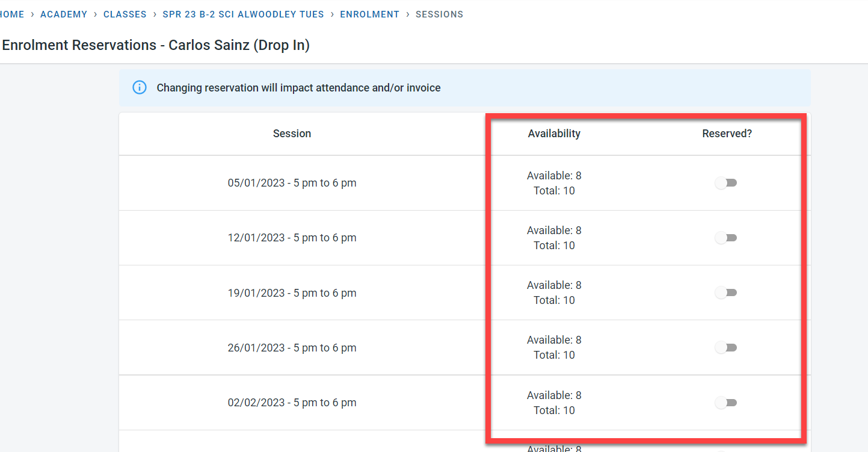
Task: Select the 12/01/2023 5 pm session row text
Action: click(292, 238)
